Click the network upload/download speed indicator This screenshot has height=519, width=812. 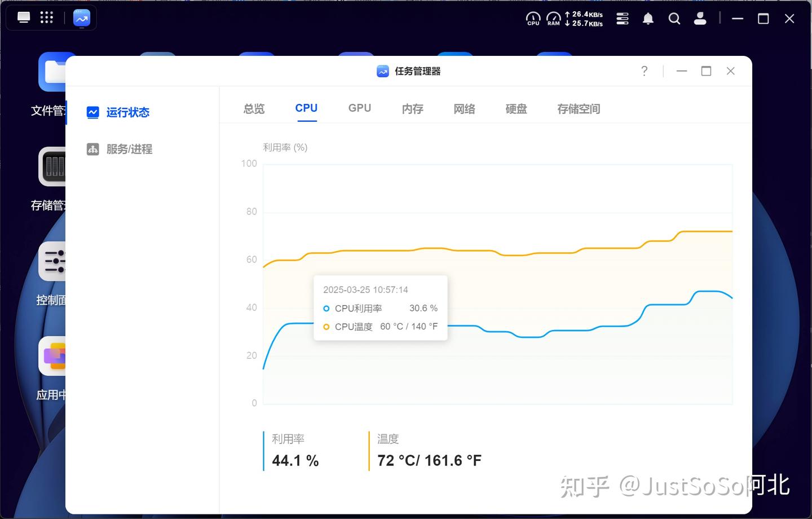(584, 19)
